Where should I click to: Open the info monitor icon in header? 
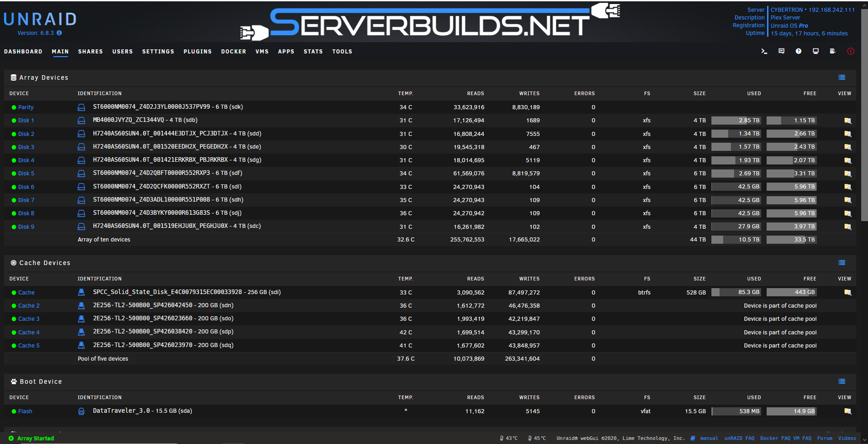[816, 51]
